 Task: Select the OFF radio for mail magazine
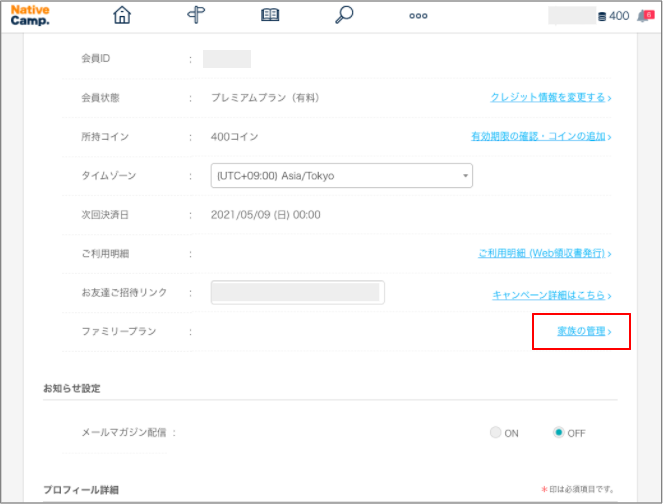(559, 433)
